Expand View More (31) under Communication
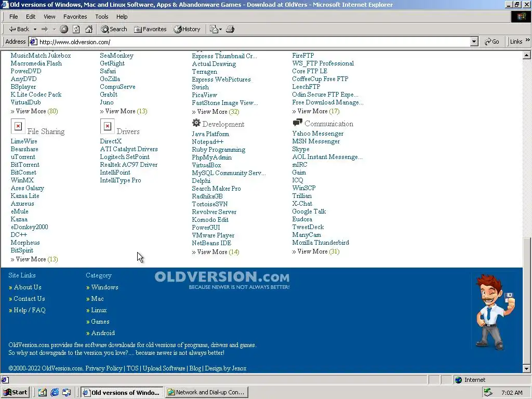Image resolution: width=532 pixels, height=399 pixels. (x=316, y=251)
